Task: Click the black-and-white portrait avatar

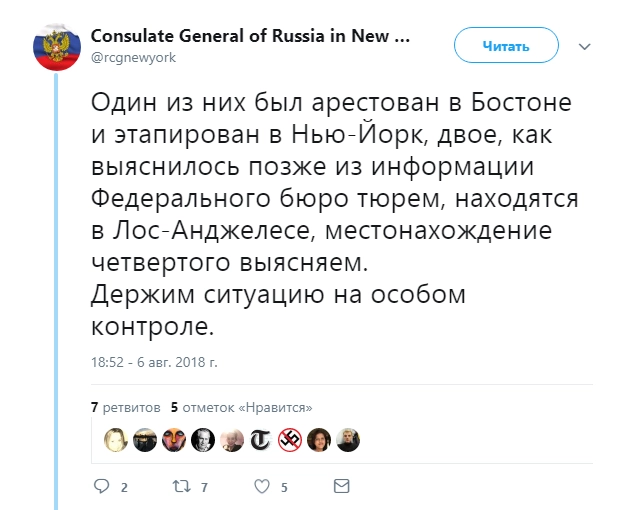Action: point(203,439)
